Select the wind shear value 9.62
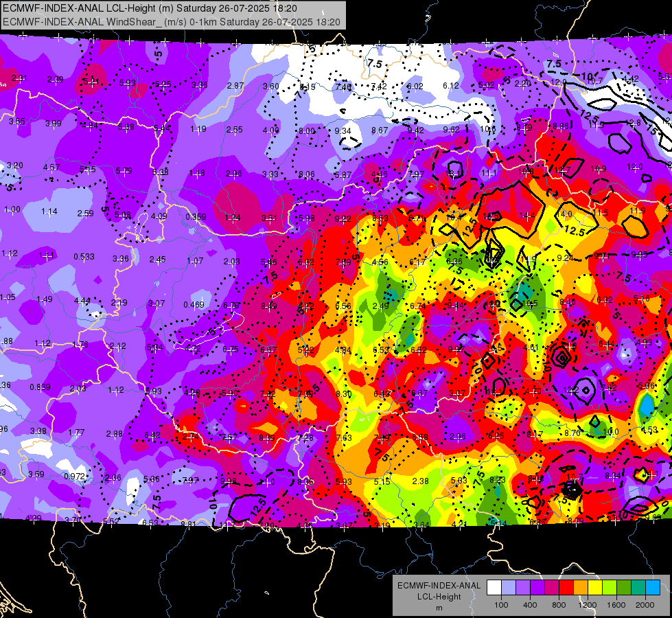The image size is (672, 618). [x=451, y=130]
